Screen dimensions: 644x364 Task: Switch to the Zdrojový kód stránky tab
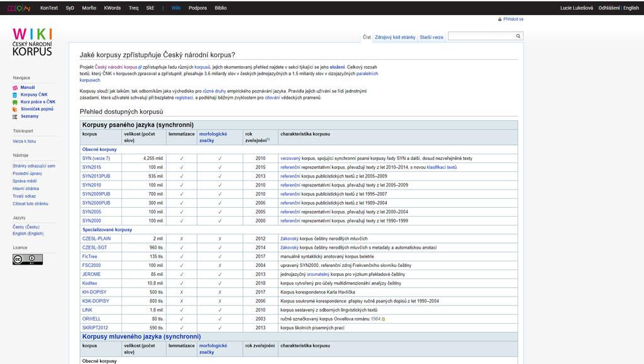(x=395, y=37)
